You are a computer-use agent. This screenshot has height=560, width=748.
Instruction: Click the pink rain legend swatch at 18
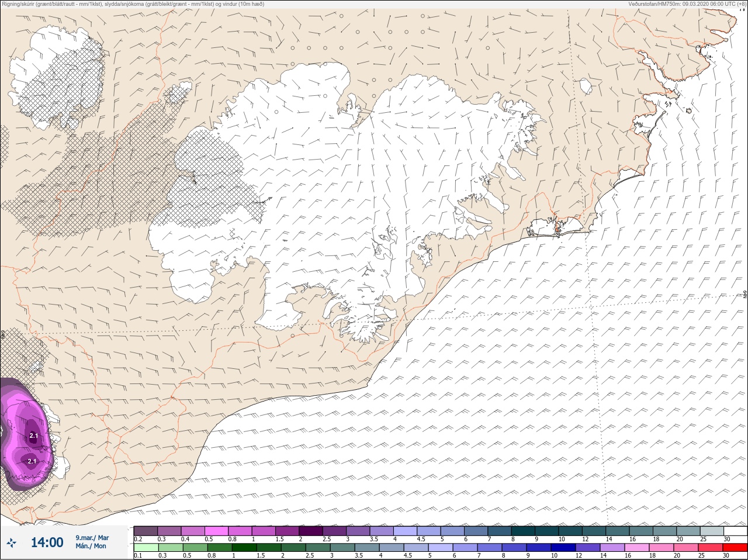click(x=662, y=548)
